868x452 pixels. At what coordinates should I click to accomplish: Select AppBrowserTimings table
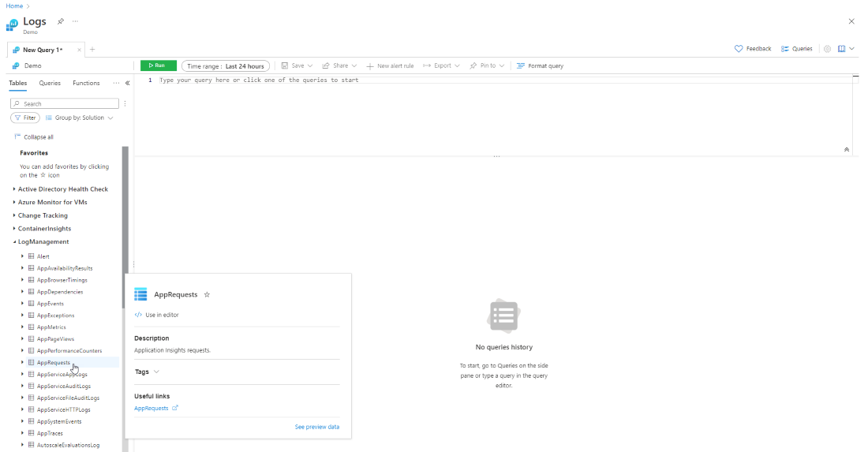tap(62, 280)
